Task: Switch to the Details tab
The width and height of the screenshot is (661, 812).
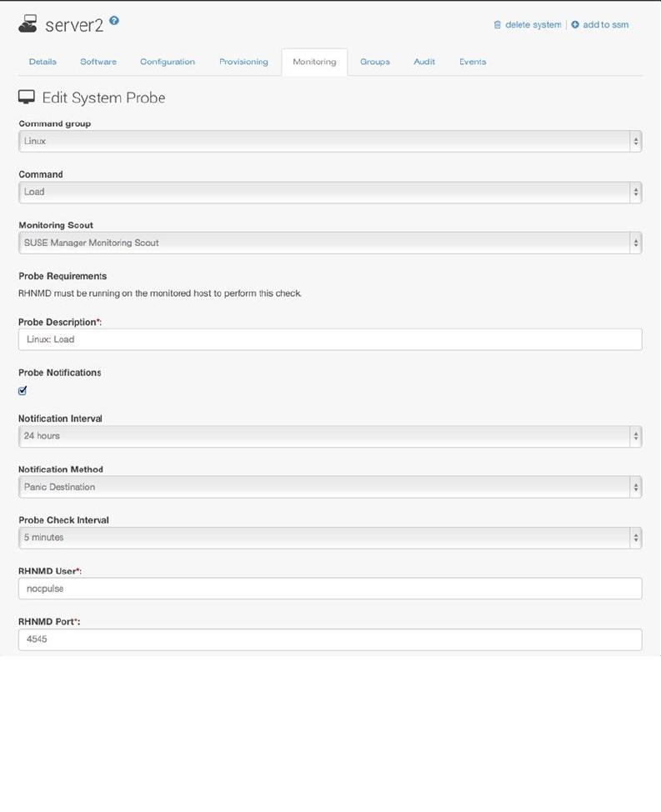Action: point(43,62)
